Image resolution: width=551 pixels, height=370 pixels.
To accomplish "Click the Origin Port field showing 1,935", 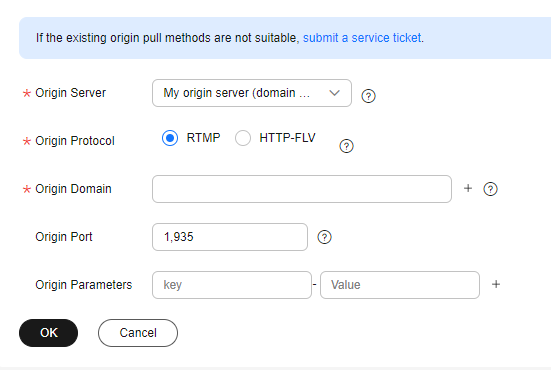I will tap(230, 237).
